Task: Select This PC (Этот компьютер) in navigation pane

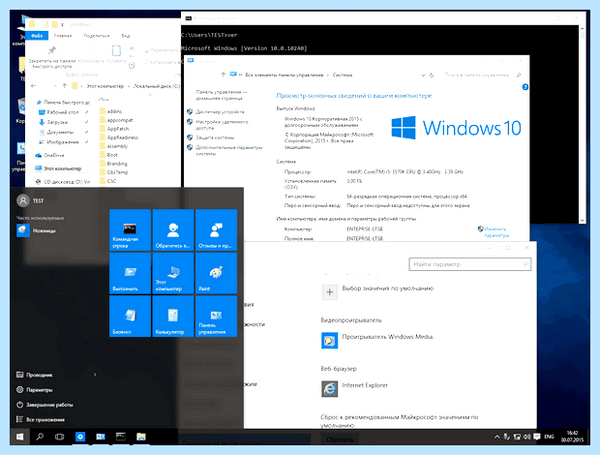Action: click(x=58, y=168)
